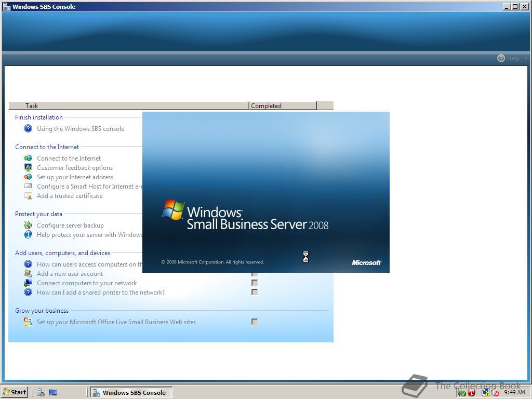Open the Windows Start menu
This screenshot has height=399, width=532.
click(x=14, y=392)
